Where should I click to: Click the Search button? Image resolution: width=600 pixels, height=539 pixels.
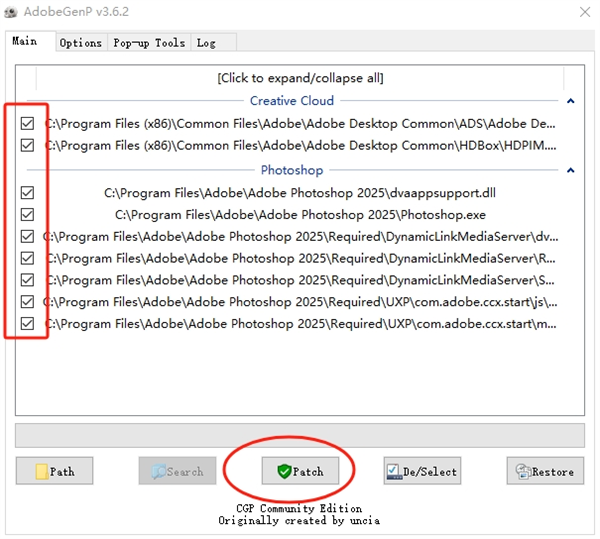(177, 471)
